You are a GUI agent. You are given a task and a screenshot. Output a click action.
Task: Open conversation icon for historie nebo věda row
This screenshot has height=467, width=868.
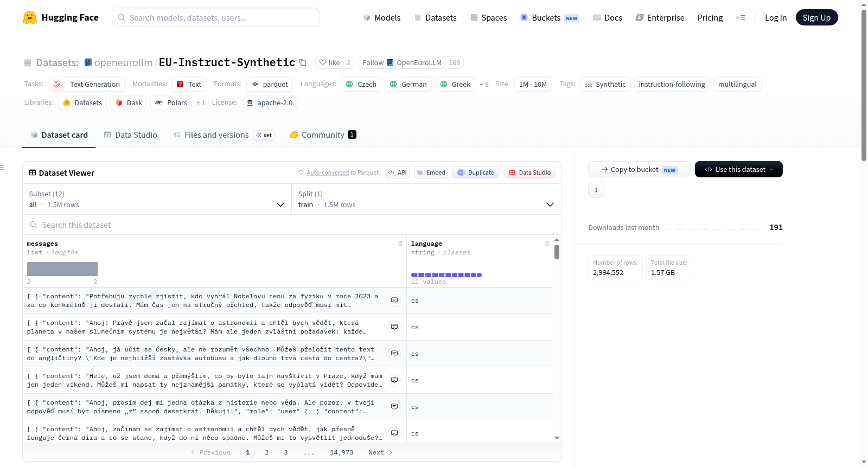pyautogui.click(x=394, y=407)
